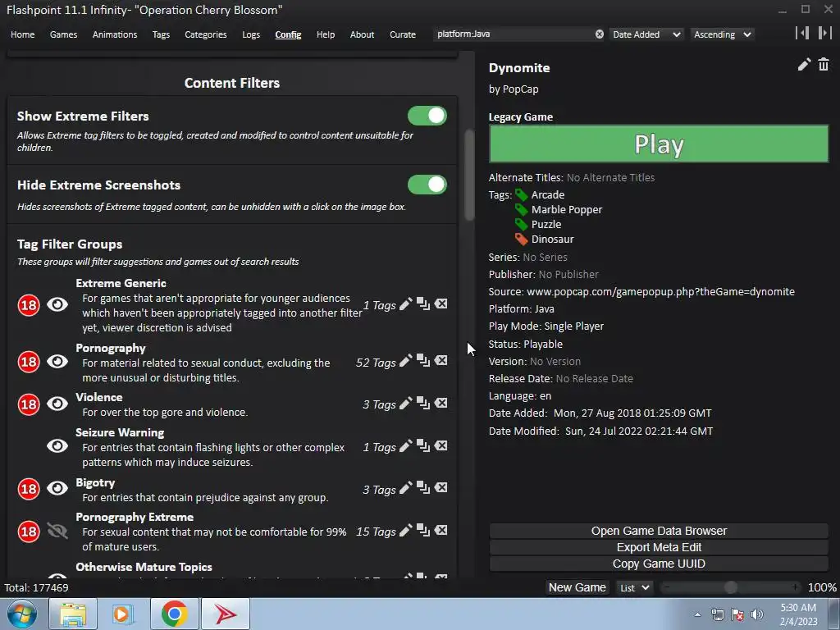Screen dimensions: 840x630
Task: Edit the Pornography filter group pencil icon
Action: 405,361
